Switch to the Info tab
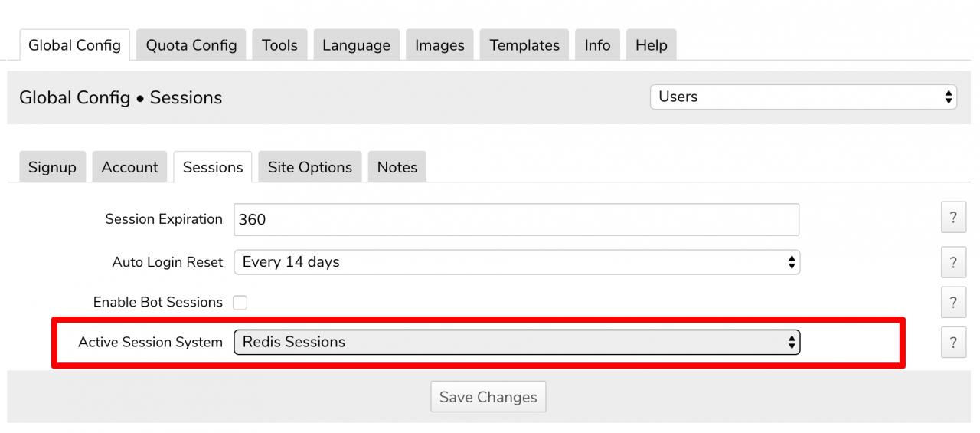The image size is (980, 433). (x=597, y=45)
